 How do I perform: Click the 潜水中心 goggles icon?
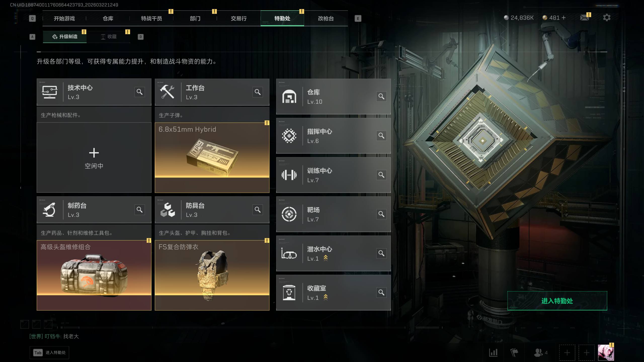pyautogui.click(x=289, y=253)
